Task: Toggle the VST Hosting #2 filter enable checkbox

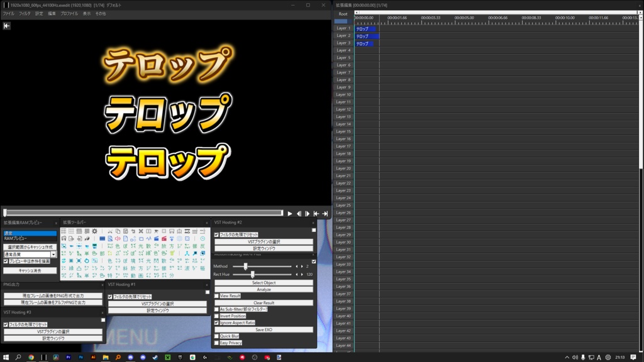Action: (314, 230)
